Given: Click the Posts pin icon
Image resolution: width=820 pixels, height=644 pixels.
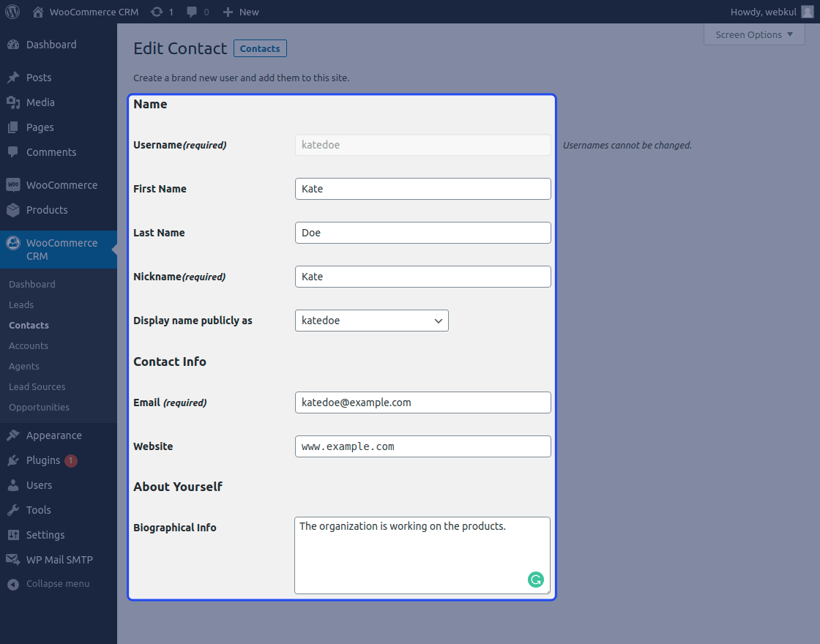Looking at the screenshot, I should pos(13,78).
